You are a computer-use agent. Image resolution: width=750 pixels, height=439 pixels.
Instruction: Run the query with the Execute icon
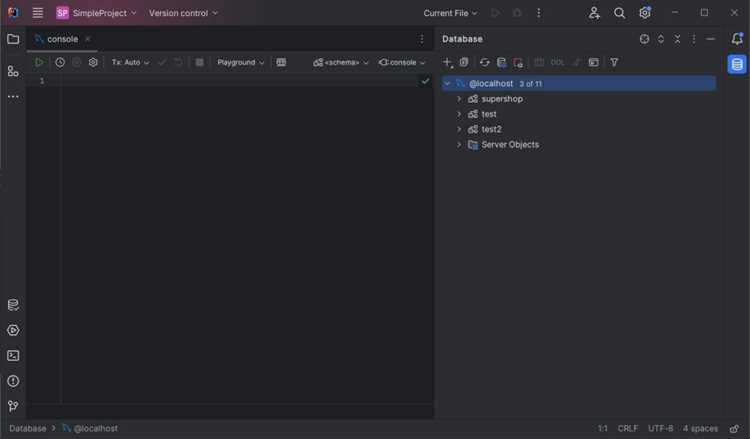tap(39, 62)
